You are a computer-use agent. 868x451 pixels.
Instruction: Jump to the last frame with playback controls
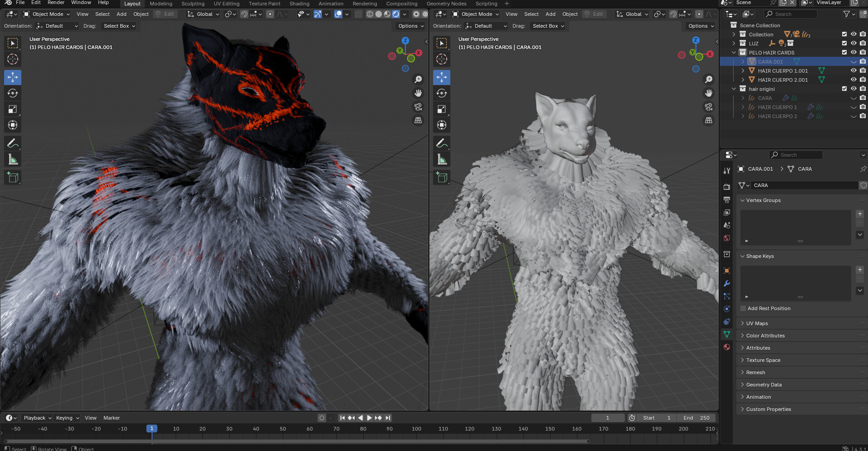(x=387, y=418)
